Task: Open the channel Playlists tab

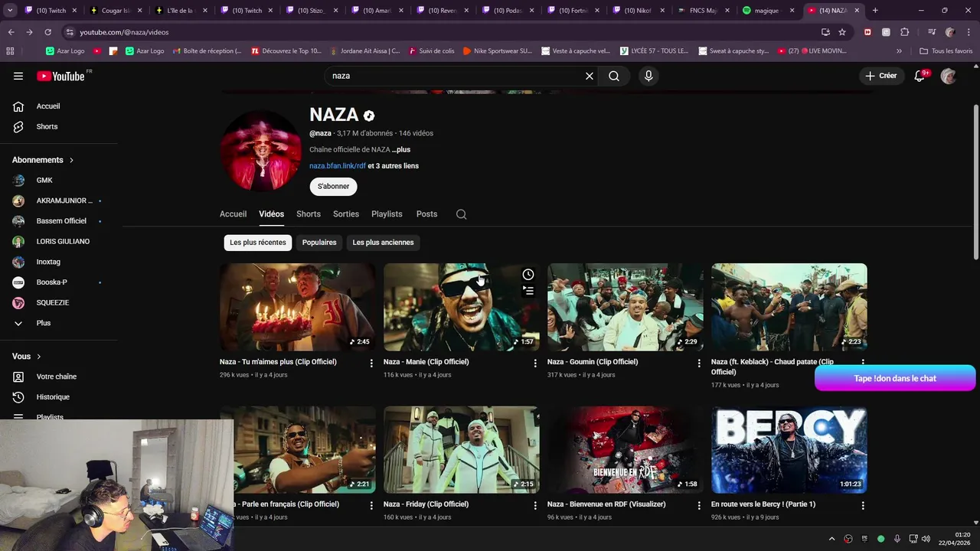Action: [387, 214]
